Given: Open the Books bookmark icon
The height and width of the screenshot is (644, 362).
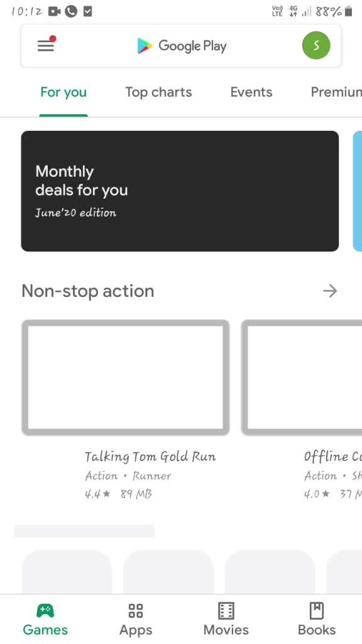Looking at the screenshot, I should click(x=317, y=611).
